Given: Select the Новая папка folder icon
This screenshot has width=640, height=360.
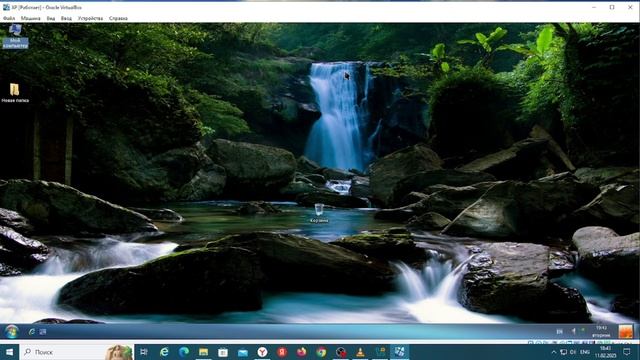Looking at the screenshot, I should coord(15,93).
